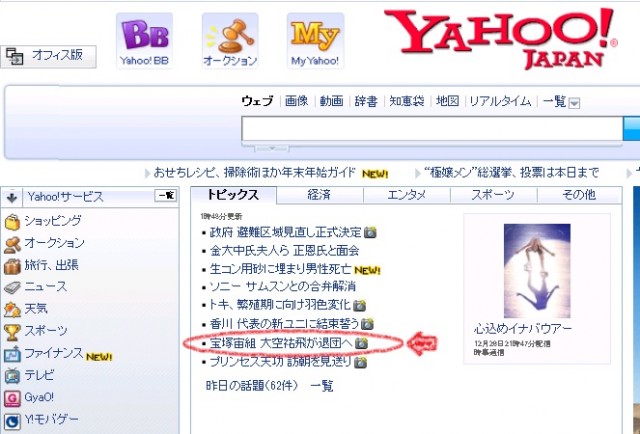The height and width of the screenshot is (434, 640).
Task: Open 心込めイナバウアー caption link
Action: coord(523,329)
